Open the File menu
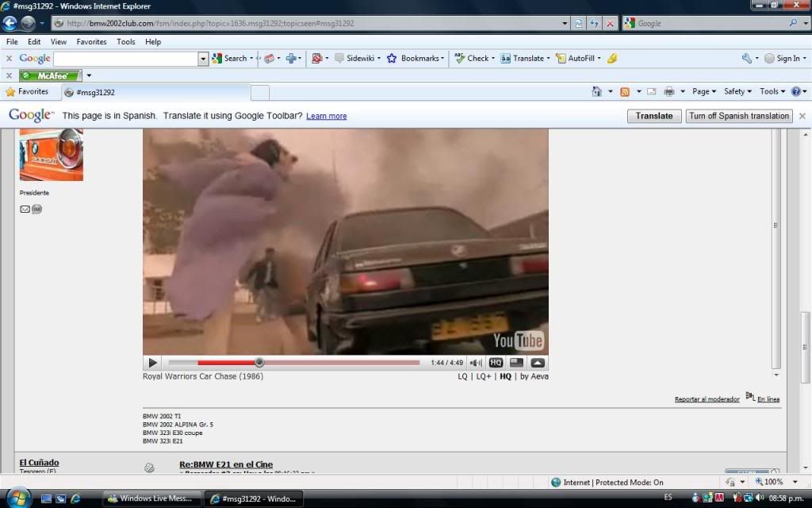The width and height of the screenshot is (812, 508). click(12, 41)
